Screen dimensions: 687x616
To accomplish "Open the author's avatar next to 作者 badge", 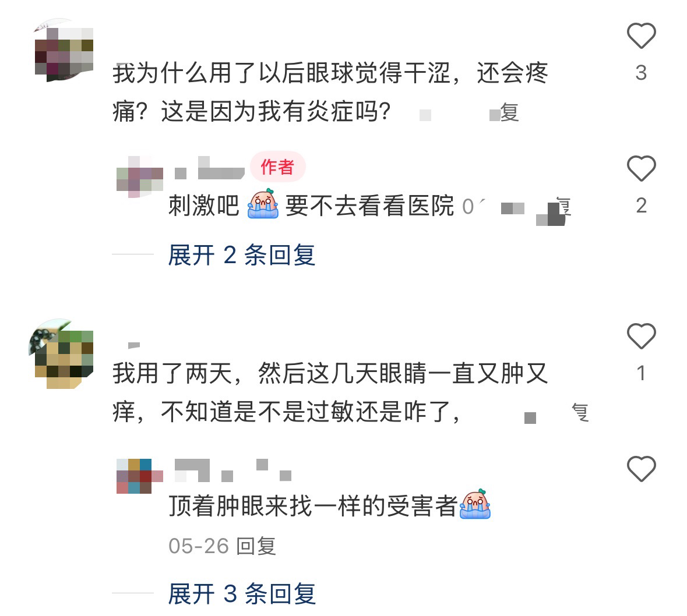I will [x=139, y=176].
